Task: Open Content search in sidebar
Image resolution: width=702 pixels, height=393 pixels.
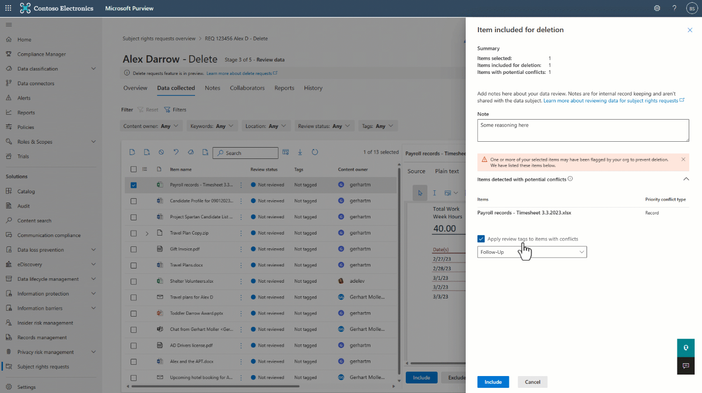Action: (34, 220)
